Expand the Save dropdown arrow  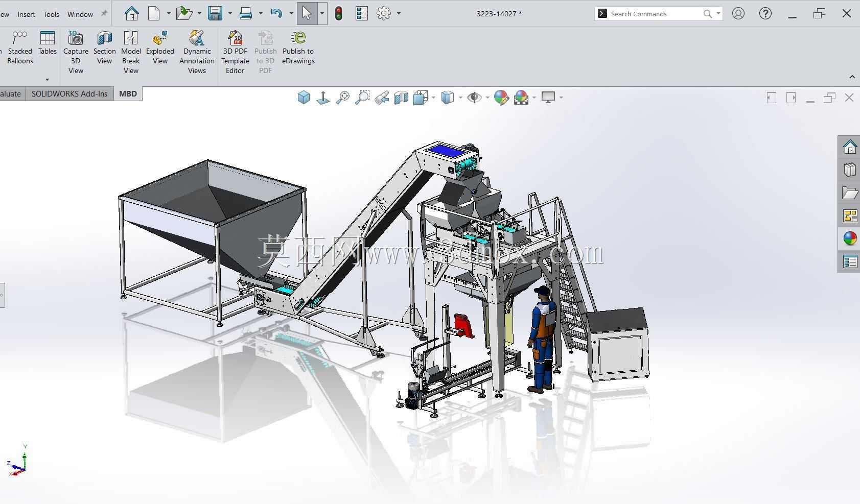[230, 13]
